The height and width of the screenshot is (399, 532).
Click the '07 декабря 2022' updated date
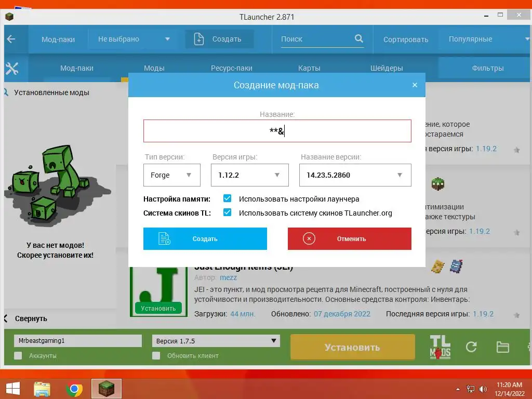pos(342,314)
